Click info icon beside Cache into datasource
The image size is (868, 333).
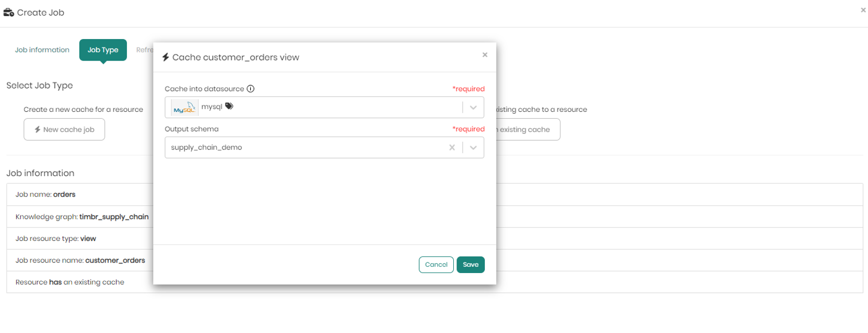tap(250, 89)
